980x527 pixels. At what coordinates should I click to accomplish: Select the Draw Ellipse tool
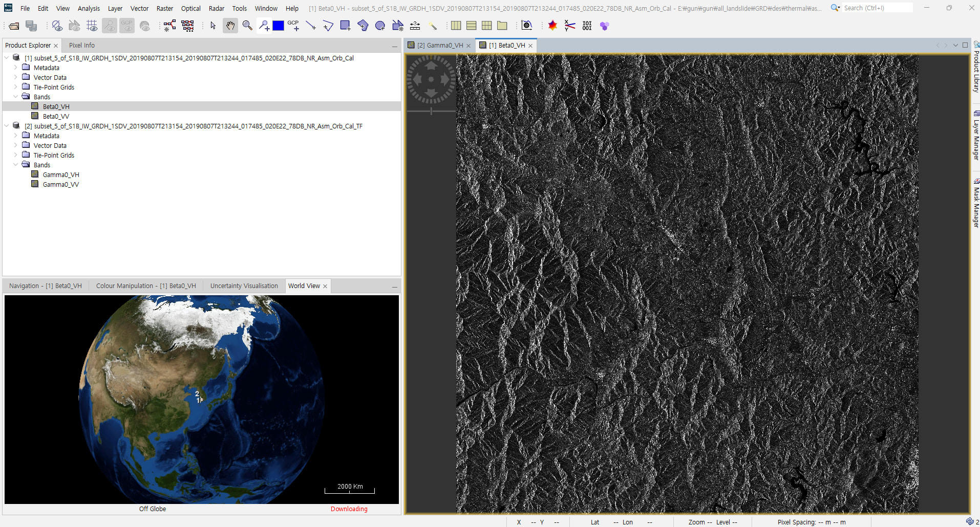[x=380, y=26]
